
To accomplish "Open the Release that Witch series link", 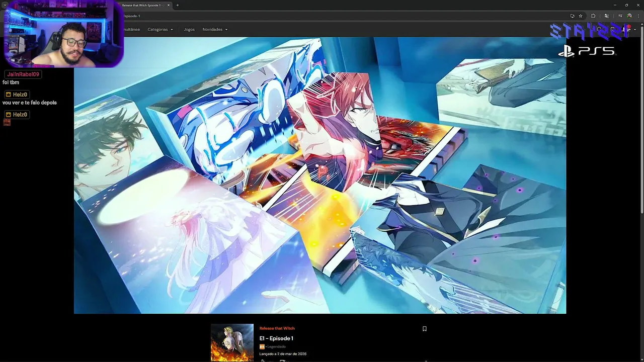I will click(277, 328).
